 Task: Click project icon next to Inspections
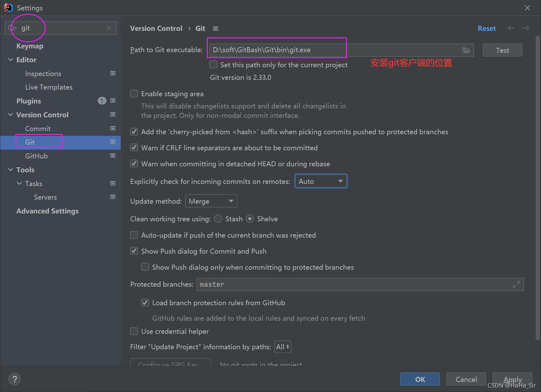click(113, 73)
